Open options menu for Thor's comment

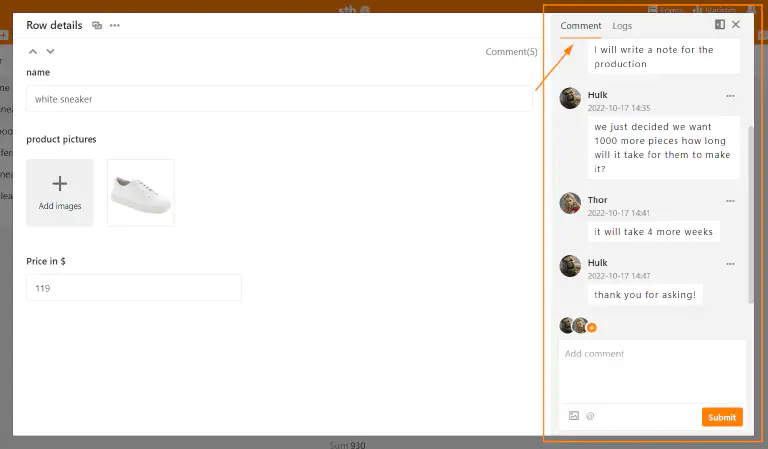[730, 201]
